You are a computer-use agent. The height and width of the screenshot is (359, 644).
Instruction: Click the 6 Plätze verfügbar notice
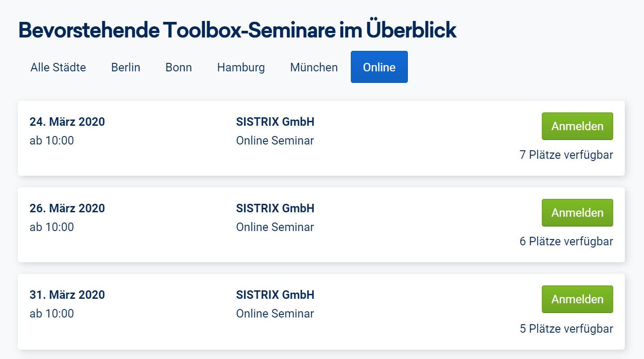coord(566,241)
